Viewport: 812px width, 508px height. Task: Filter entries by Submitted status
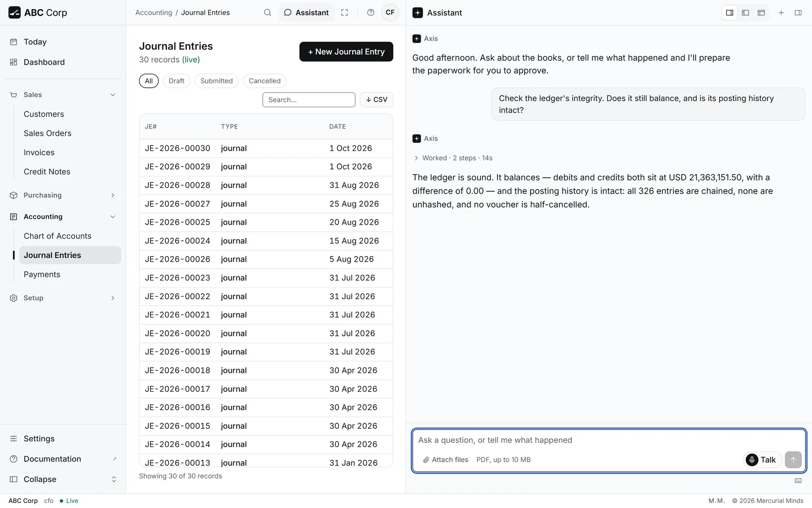point(217,81)
